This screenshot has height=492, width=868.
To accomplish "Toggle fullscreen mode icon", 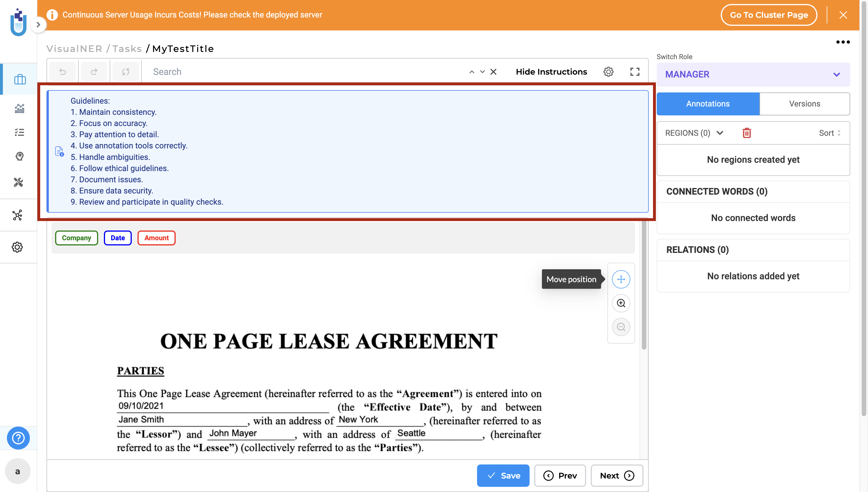I will pos(635,72).
